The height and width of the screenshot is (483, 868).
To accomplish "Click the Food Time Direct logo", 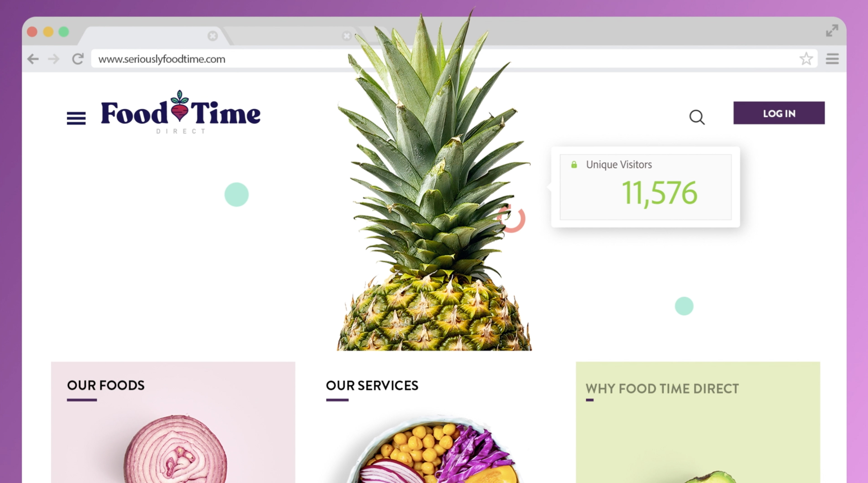I will 181,112.
